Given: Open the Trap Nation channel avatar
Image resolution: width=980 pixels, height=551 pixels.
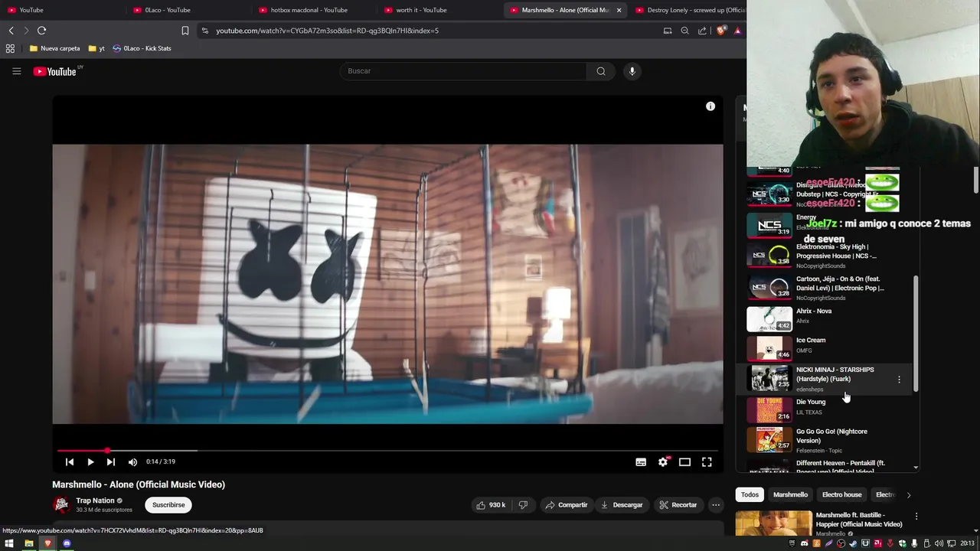Looking at the screenshot, I should [61, 504].
